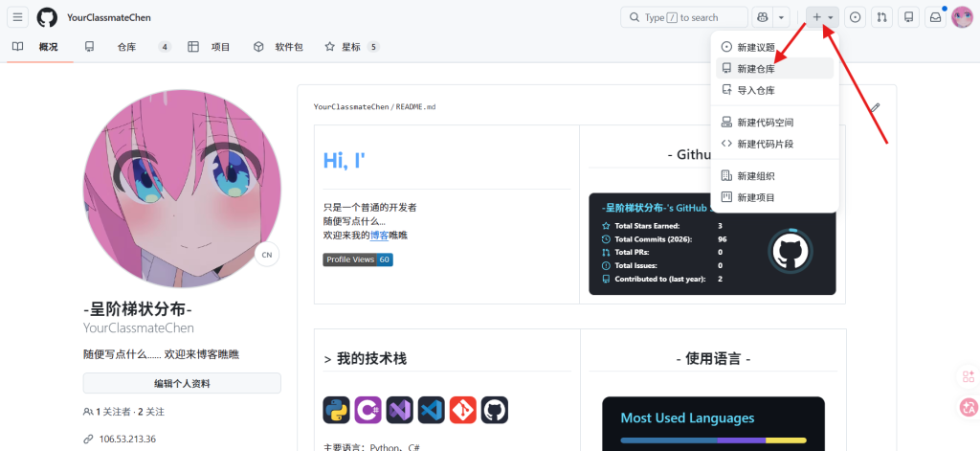Select 新建议题 from the menu
The width and height of the screenshot is (980, 451).
pyautogui.click(x=774, y=47)
